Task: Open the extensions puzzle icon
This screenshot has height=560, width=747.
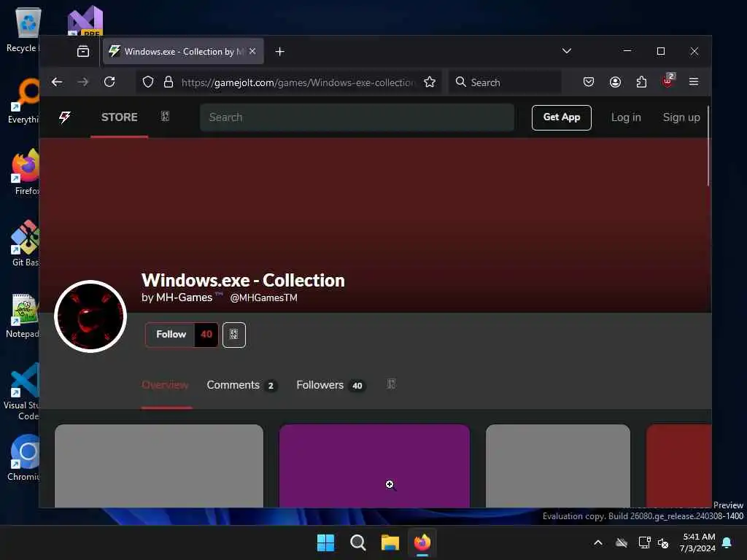Action: [642, 82]
